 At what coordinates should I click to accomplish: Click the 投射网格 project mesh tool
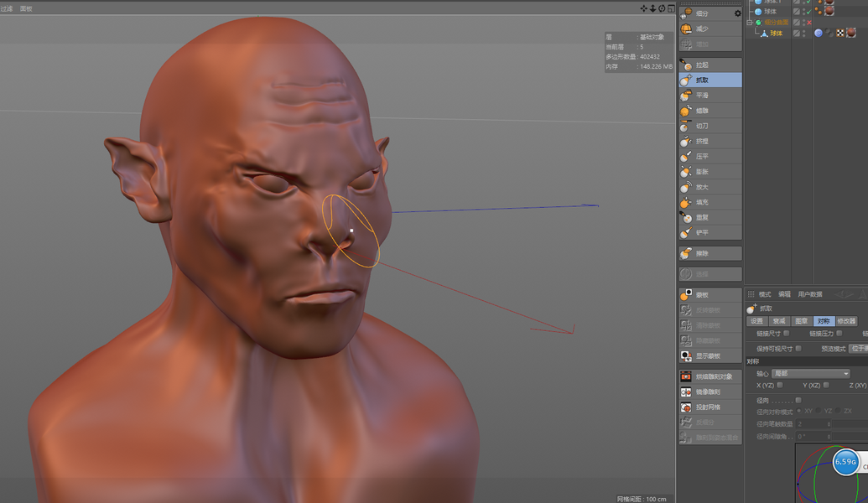[x=710, y=407]
